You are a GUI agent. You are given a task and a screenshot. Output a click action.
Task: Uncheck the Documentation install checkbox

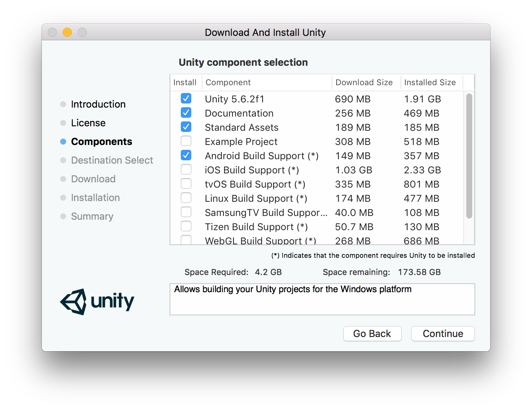point(186,113)
